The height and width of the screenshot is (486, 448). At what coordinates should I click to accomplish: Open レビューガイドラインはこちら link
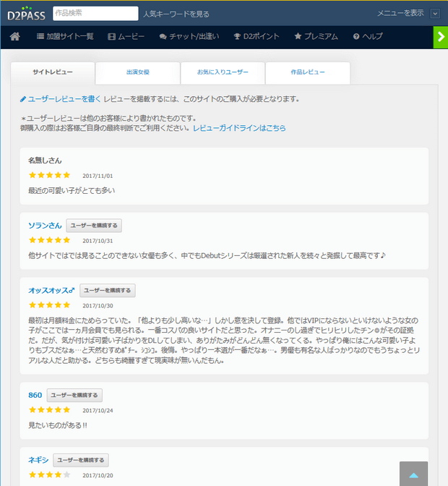[x=239, y=128]
